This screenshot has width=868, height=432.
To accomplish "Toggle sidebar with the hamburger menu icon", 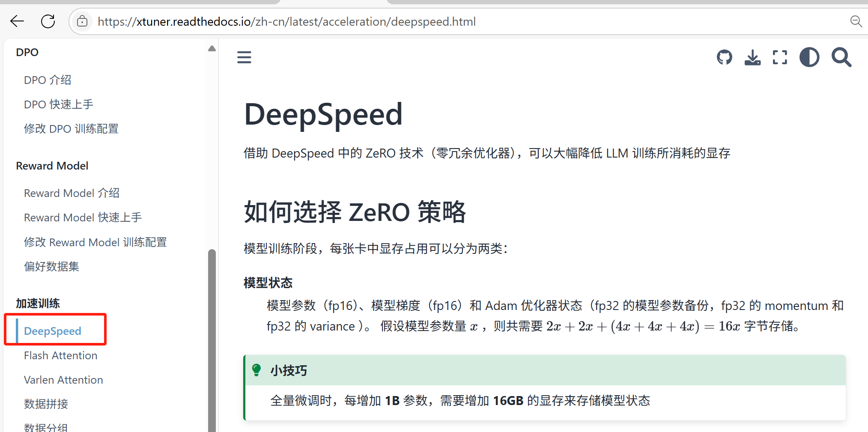I will pos(244,57).
